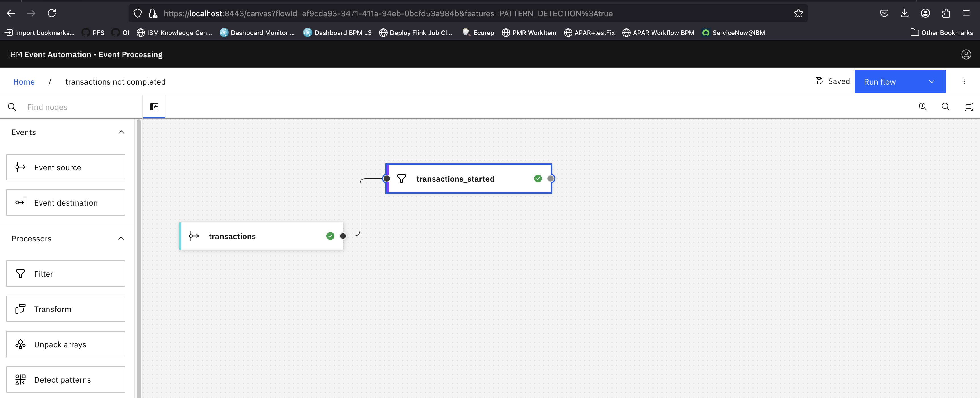Viewport: 980px width, 398px height.
Task: Open the Ecurep bookmark
Action: point(478,33)
